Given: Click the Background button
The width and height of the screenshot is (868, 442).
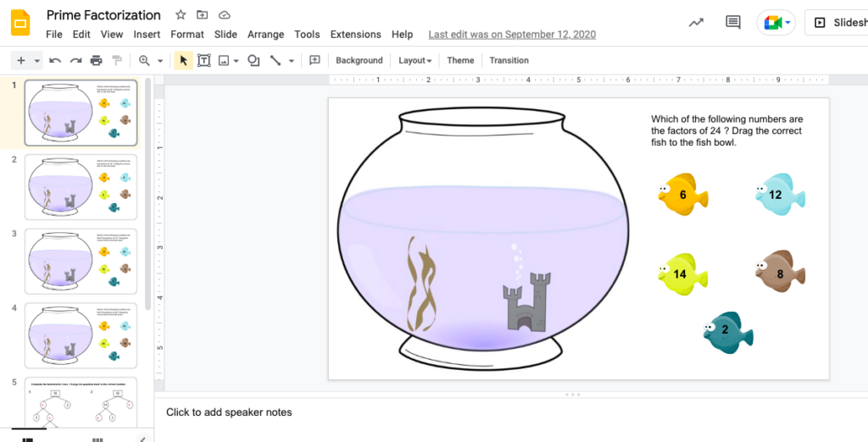Looking at the screenshot, I should click(x=359, y=61).
